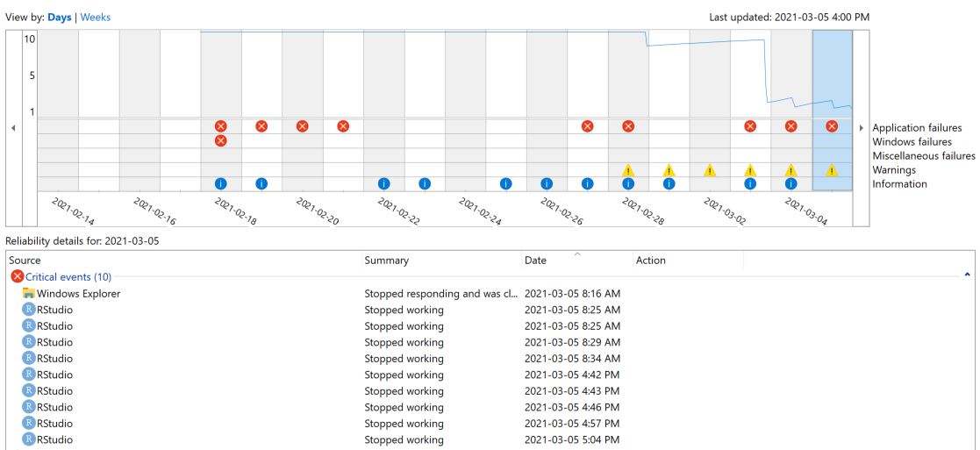Sort list by Date column header

pyautogui.click(x=577, y=260)
